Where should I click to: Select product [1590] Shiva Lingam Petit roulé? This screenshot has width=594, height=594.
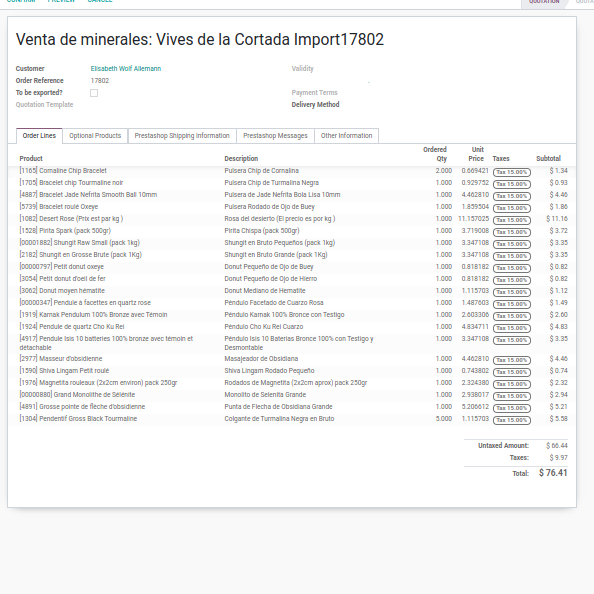[x=64, y=370]
